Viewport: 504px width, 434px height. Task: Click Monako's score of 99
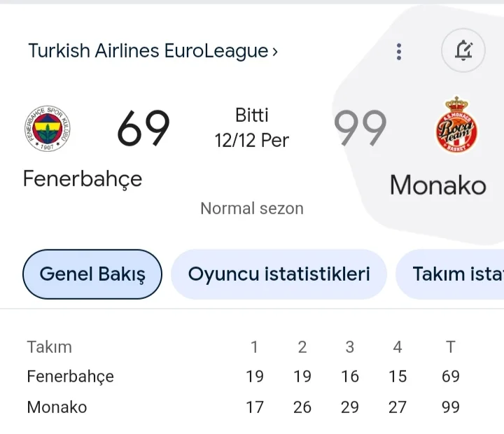[x=360, y=129]
